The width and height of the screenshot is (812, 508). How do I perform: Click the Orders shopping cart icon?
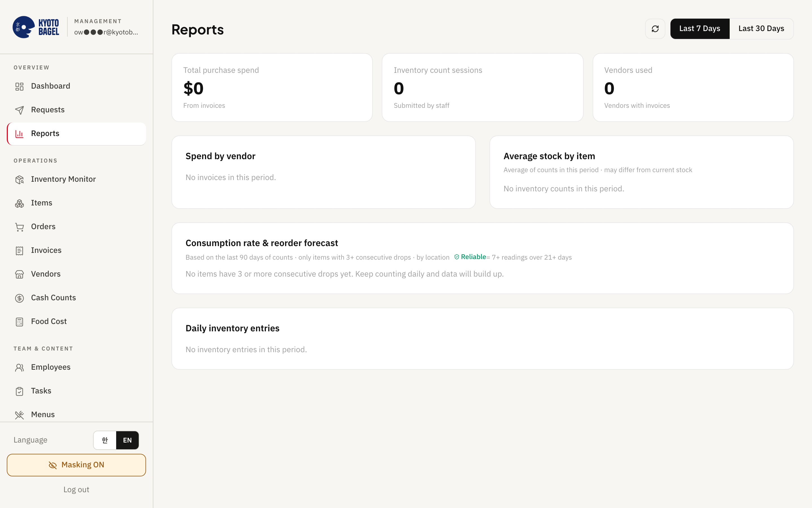coord(19,227)
